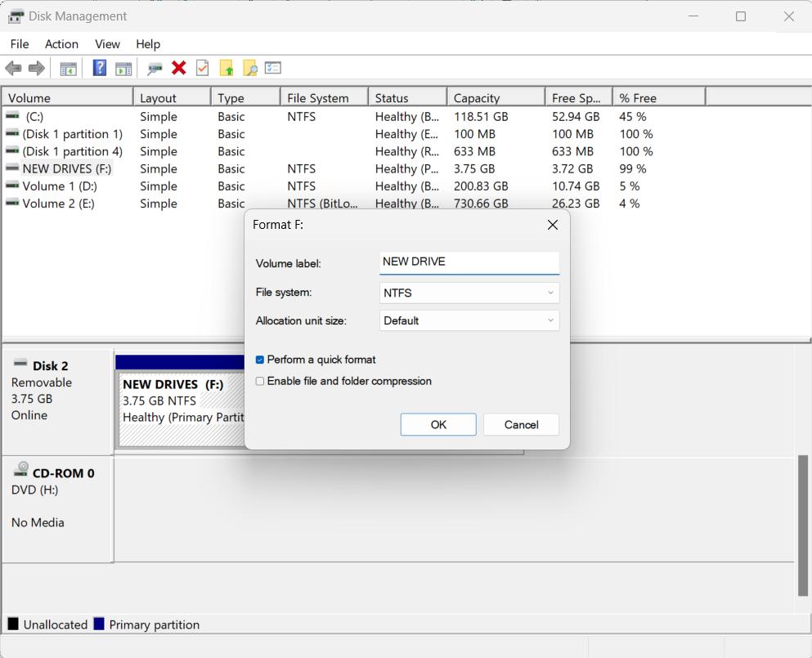Click the Properties checkmark document icon
Viewport: 812px width, 658px height.
(x=203, y=68)
